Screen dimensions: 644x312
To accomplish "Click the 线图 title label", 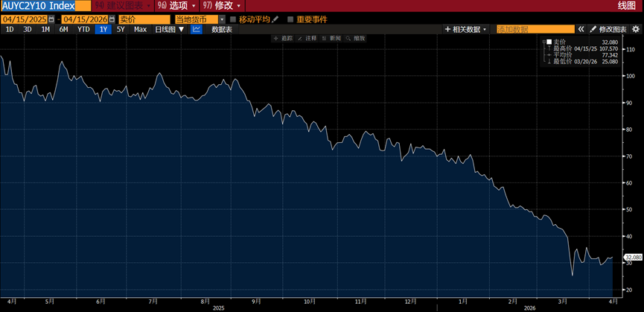I will (x=627, y=6).
